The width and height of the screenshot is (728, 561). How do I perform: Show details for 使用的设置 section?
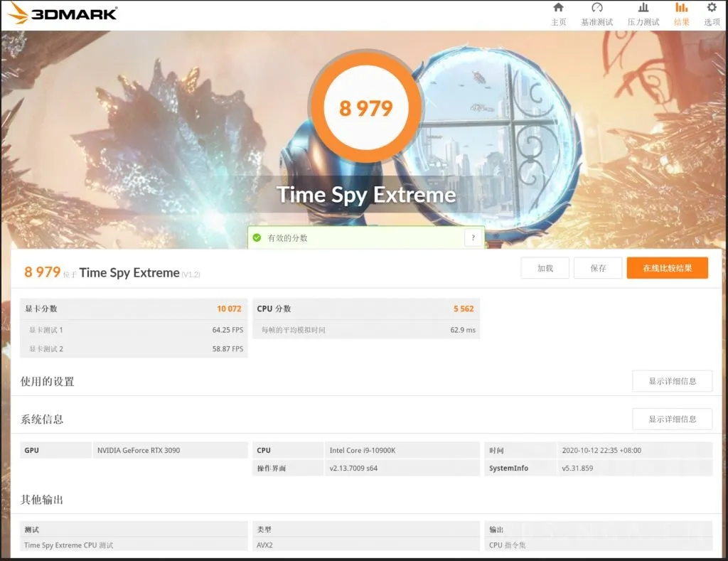point(673,381)
